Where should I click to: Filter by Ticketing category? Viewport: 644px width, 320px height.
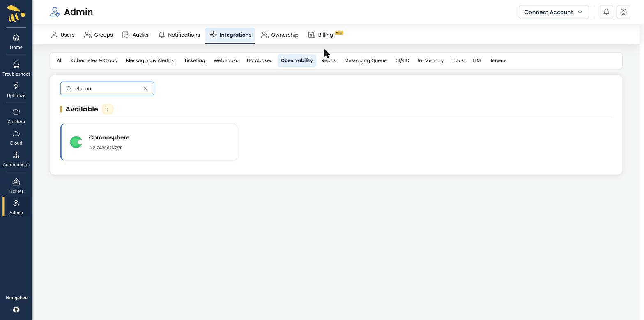tap(195, 60)
